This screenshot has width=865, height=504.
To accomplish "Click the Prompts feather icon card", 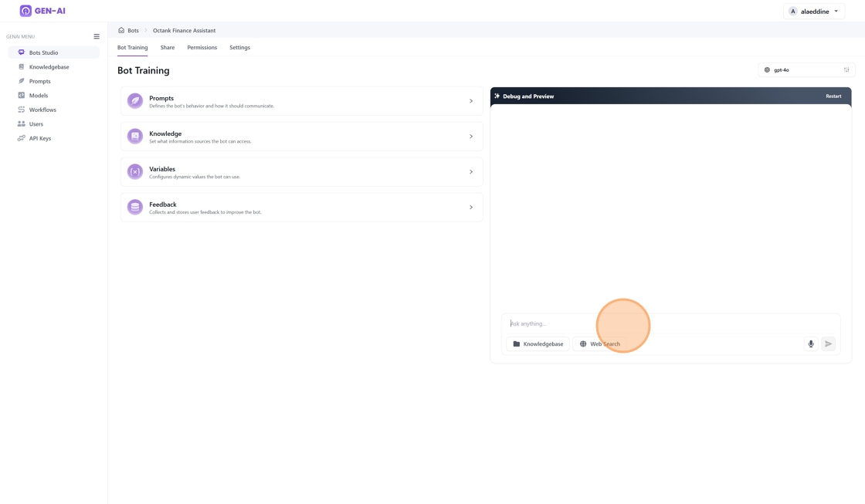I will point(135,101).
